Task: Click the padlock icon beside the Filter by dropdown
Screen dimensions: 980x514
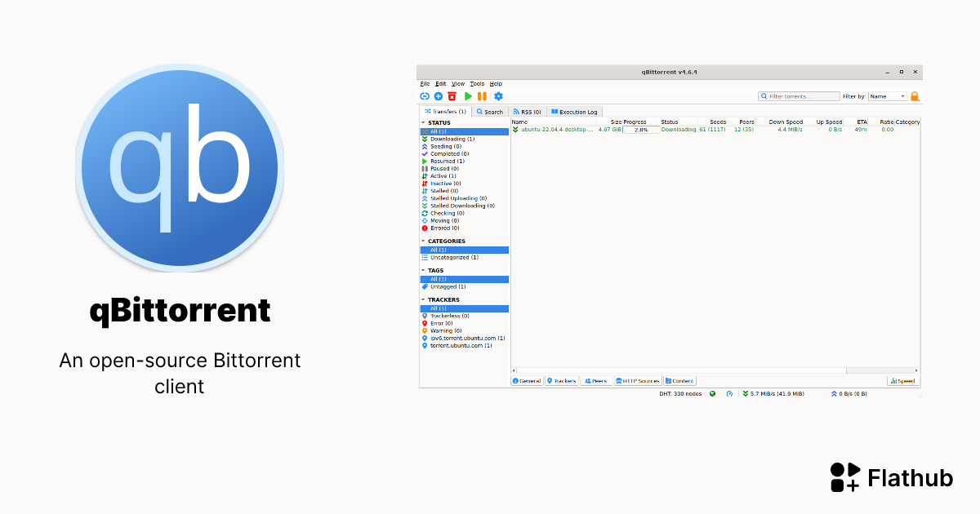Action: point(915,95)
